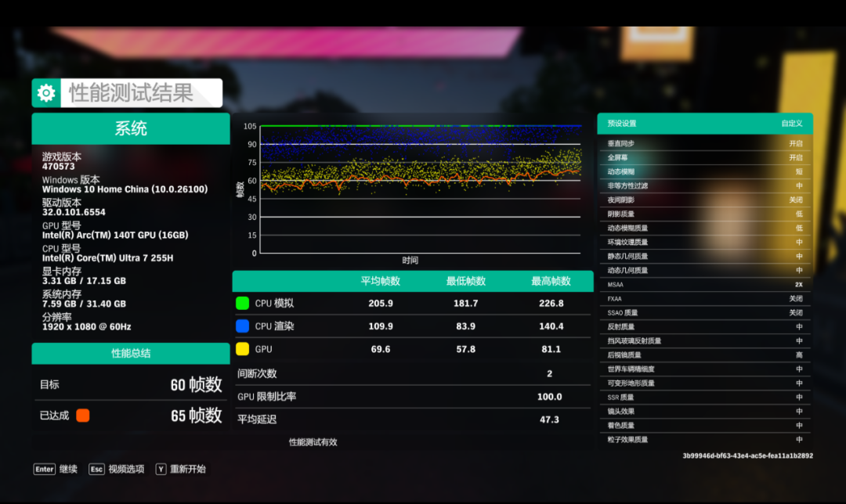Click the GPU 限制比率 value 100.0

pyautogui.click(x=549, y=397)
